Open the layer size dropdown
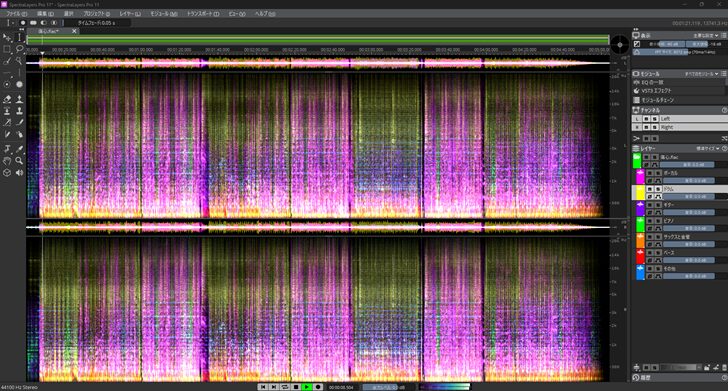 (708, 149)
